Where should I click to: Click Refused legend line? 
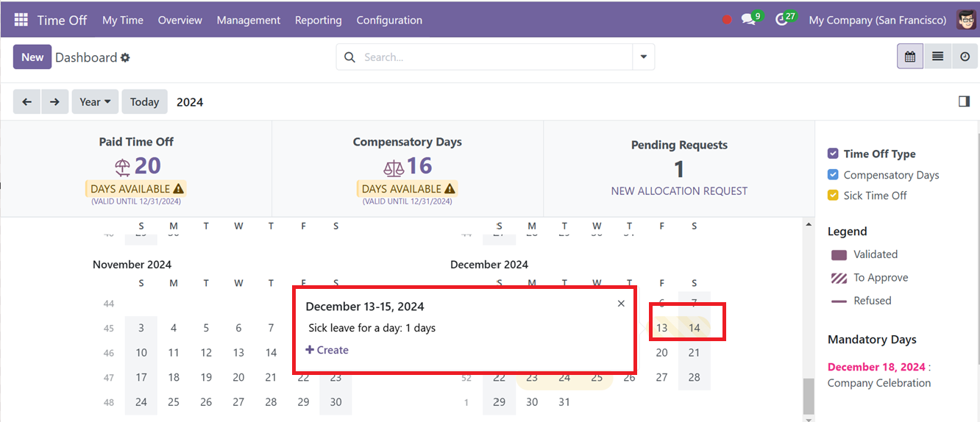pyautogui.click(x=839, y=301)
